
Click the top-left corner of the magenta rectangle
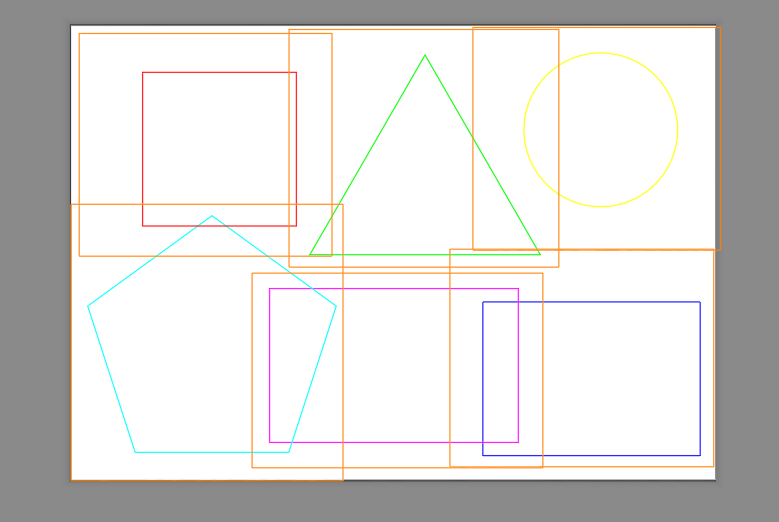click(x=269, y=289)
